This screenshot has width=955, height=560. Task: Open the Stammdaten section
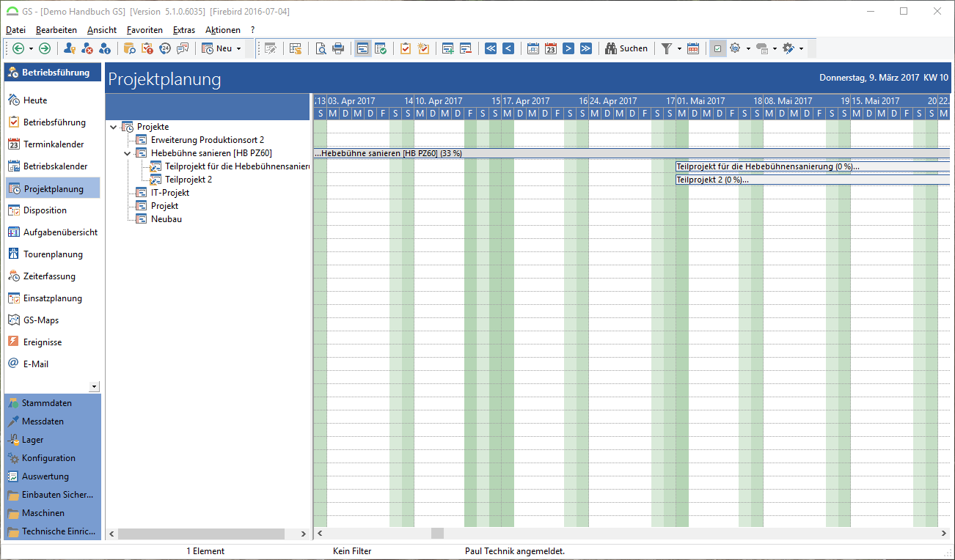[53, 403]
